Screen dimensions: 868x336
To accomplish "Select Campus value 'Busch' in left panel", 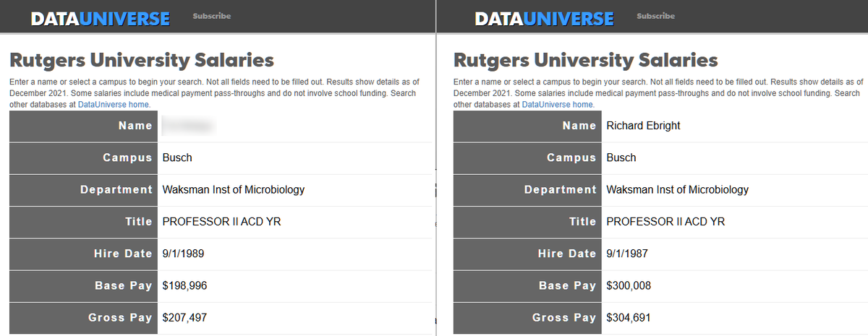I will coord(177,158).
